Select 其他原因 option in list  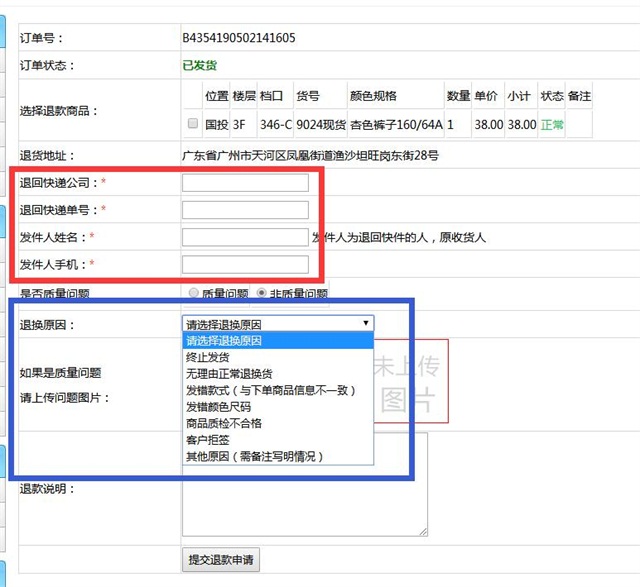coord(278,456)
